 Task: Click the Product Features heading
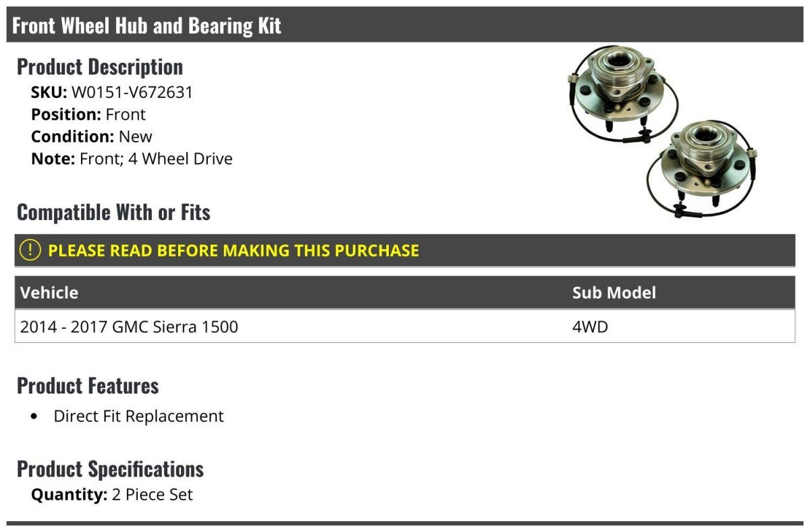(x=88, y=385)
